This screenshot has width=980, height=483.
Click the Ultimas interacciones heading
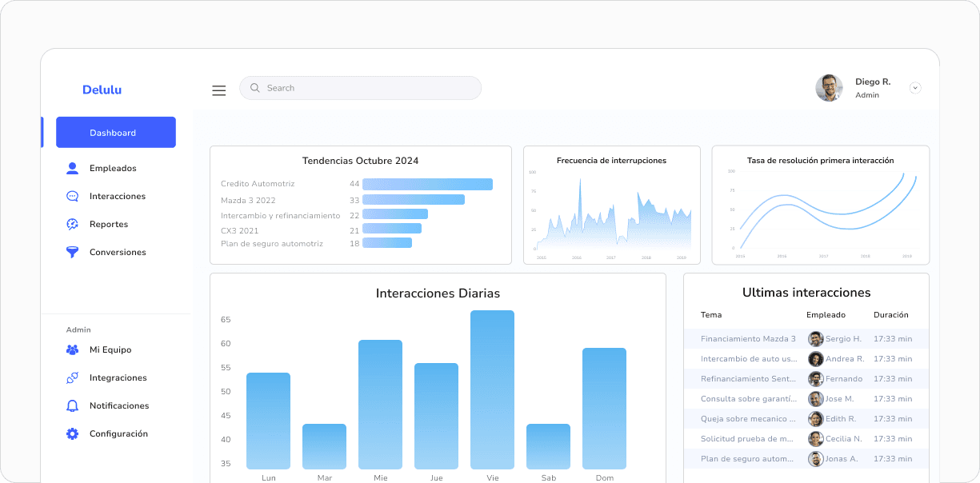coord(806,293)
